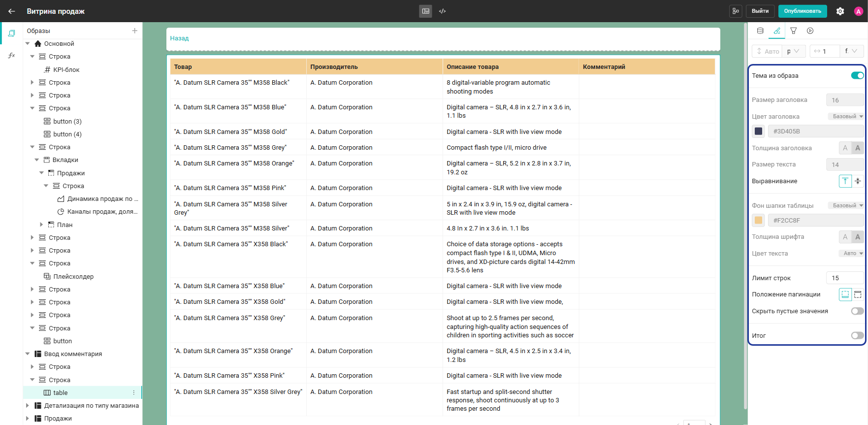This screenshot has width=868, height=425.
Task: Choose bold font weight for text
Action: (858, 237)
